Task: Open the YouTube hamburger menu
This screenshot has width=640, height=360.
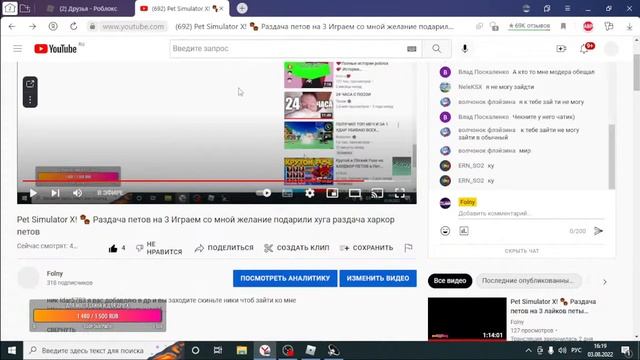Action: point(18,49)
